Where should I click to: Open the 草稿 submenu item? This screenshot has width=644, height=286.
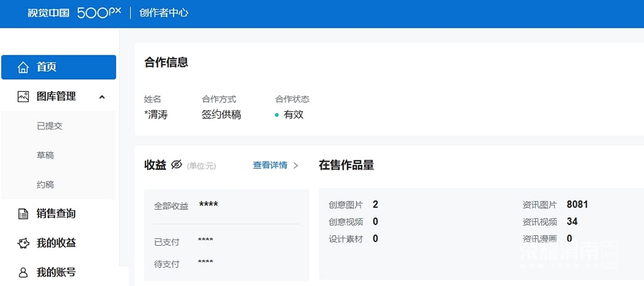[x=45, y=155]
